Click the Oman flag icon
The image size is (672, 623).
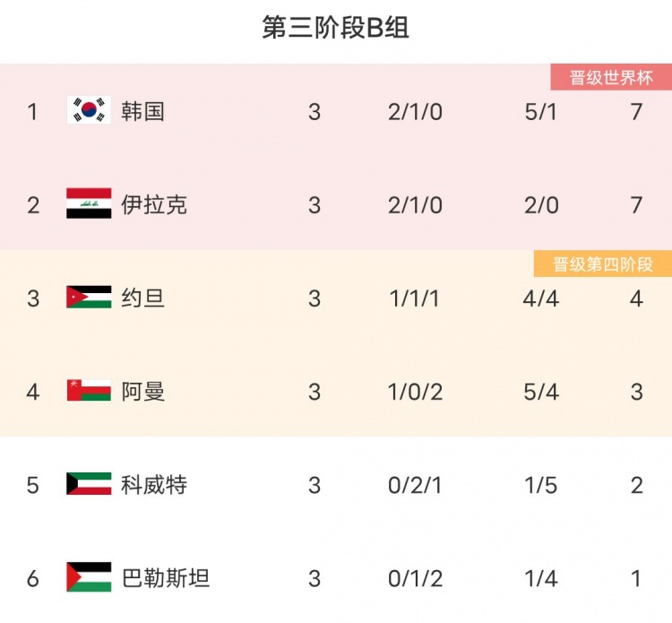click(x=89, y=390)
